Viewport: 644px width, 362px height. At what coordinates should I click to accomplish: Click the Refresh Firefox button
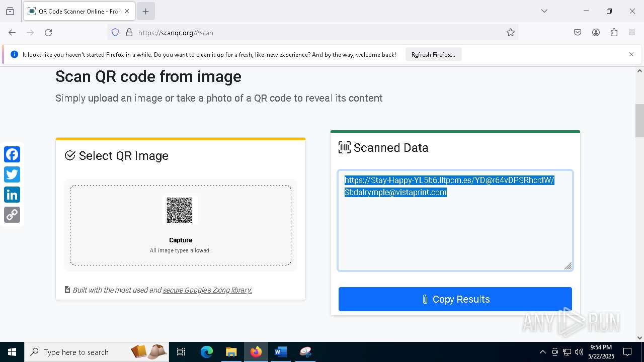pyautogui.click(x=433, y=55)
